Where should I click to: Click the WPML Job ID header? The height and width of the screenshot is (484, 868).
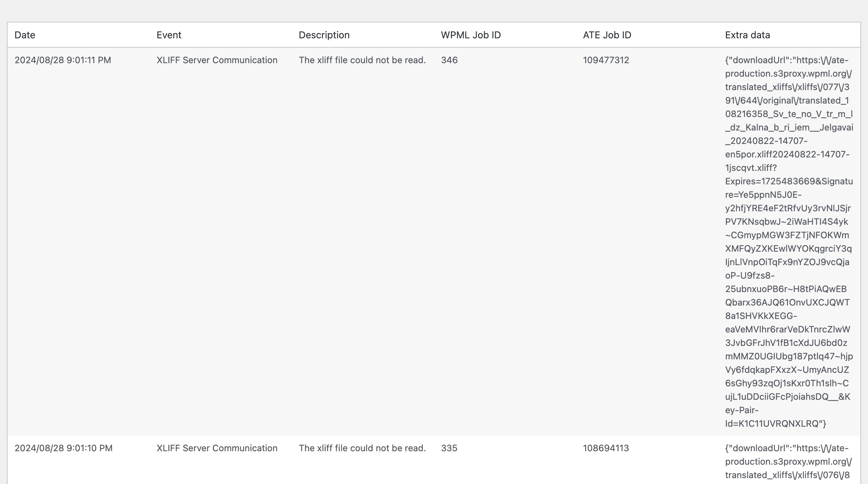[x=471, y=35]
